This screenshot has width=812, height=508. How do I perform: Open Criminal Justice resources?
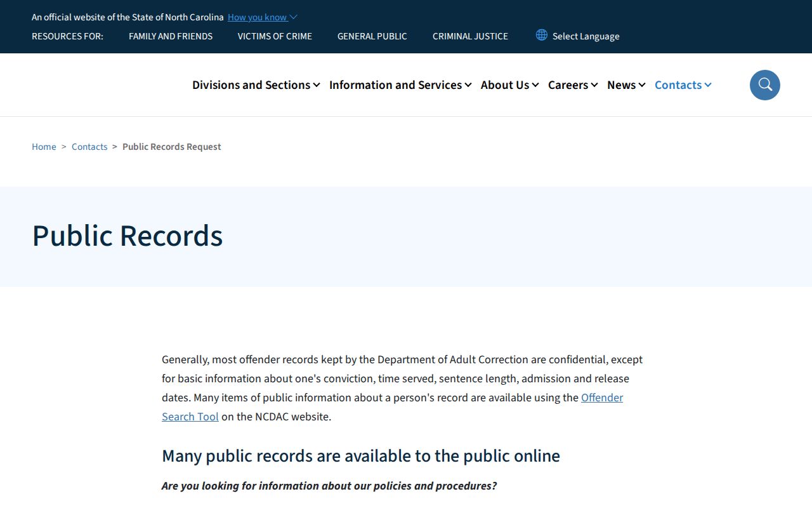click(x=470, y=36)
